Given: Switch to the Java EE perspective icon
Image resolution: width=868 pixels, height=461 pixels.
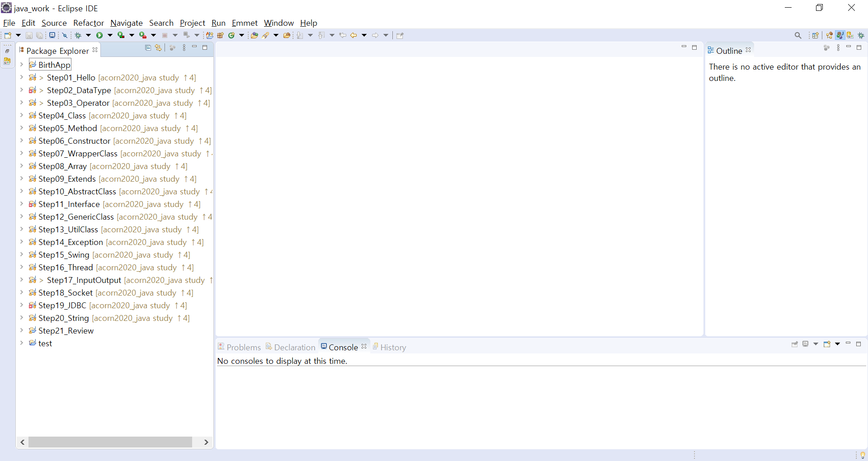Looking at the screenshot, I should pyautogui.click(x=830, y=35).
